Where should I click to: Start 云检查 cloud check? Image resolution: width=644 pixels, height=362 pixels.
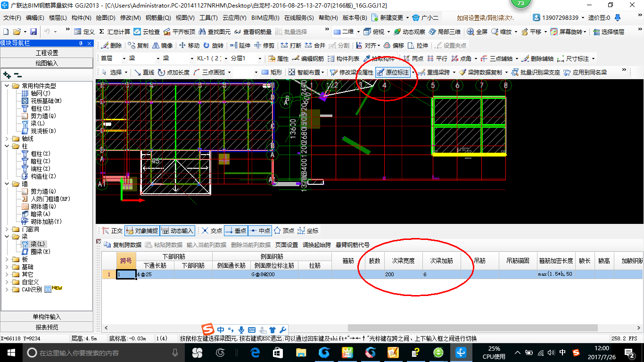[147, 32]
